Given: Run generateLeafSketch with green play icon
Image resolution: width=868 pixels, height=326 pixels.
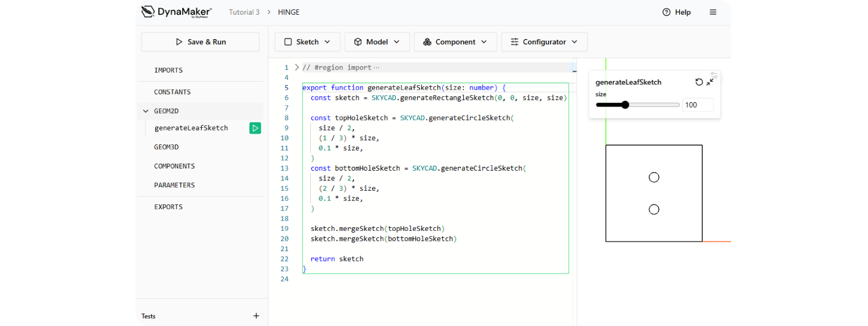Looking at the screenshot, I should point(255,128).
